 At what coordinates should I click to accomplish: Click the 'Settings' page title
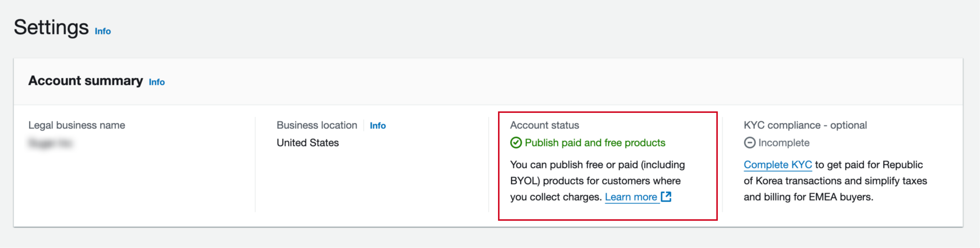tap(51, 27)
